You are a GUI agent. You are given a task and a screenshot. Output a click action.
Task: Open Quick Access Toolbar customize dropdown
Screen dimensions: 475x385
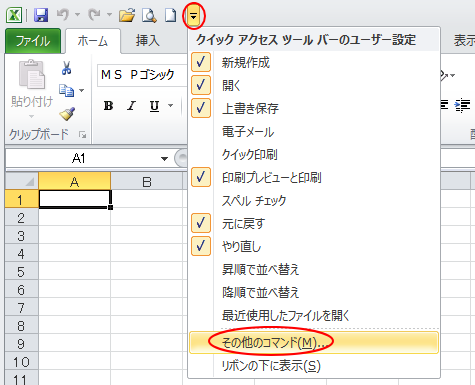point(193,15)
